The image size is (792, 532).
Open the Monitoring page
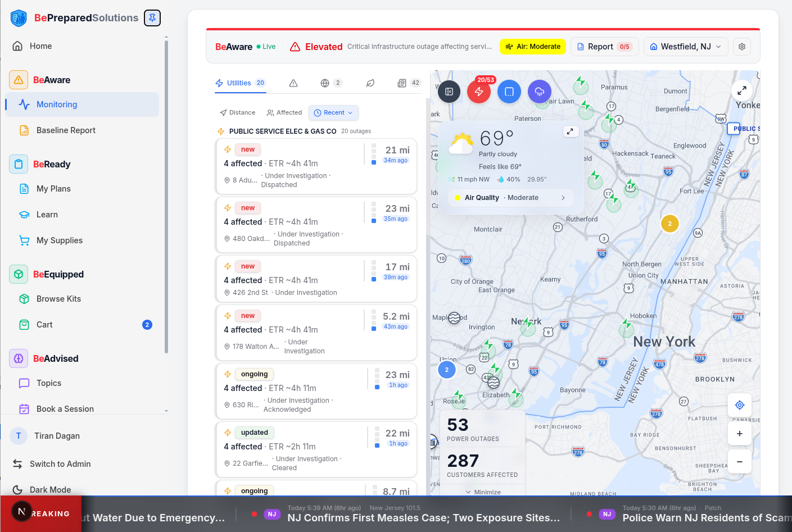[83, 104]
